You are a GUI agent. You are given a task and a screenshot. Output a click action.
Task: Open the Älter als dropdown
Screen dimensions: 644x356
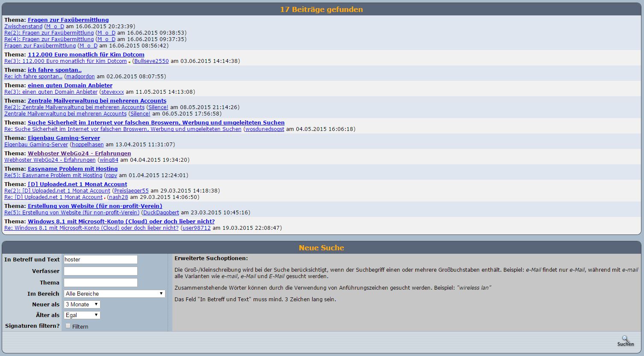[x=82, y=315]
